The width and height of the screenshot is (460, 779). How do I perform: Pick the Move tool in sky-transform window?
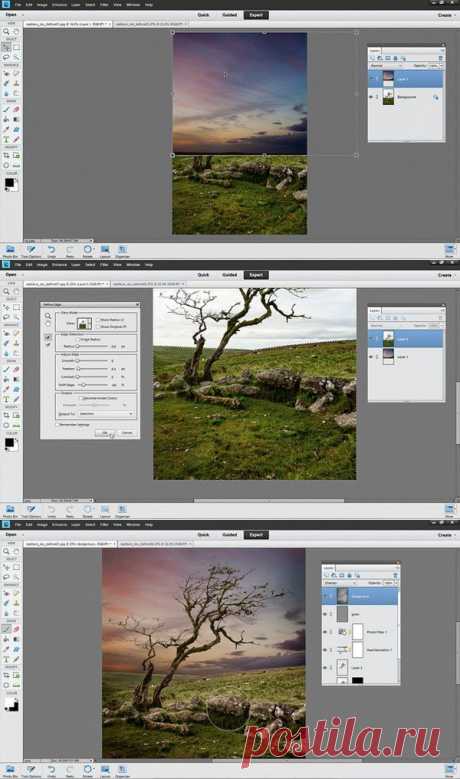click(x=6, y=47)
